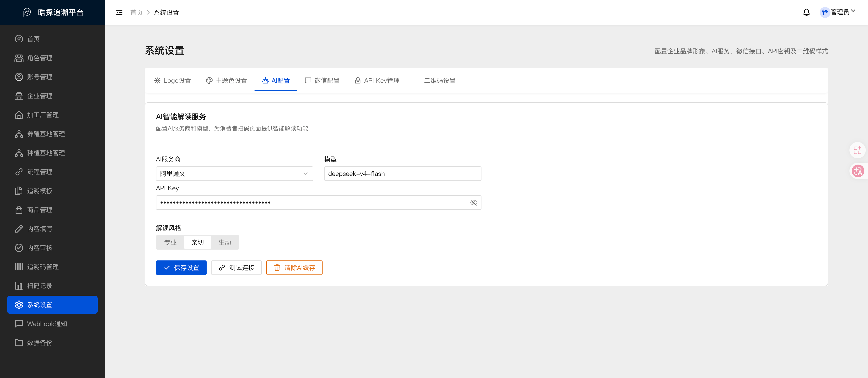This screenshot has height=378, width=868.
Task: Click the 追溯模板 document icon
Action: pos(19,191)
